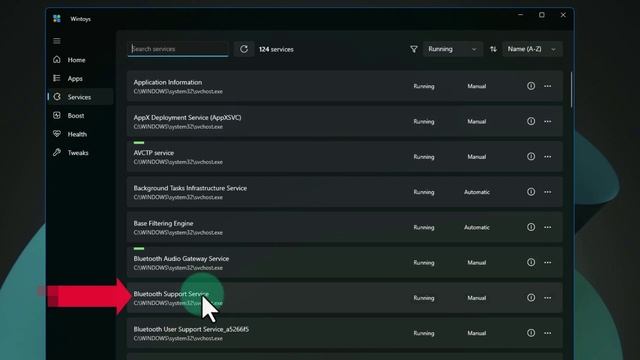Open the Tweaks page
Image resolution: width=640 pixels, height=360 pixels.
pyautogui.click(x=80, y=153)
